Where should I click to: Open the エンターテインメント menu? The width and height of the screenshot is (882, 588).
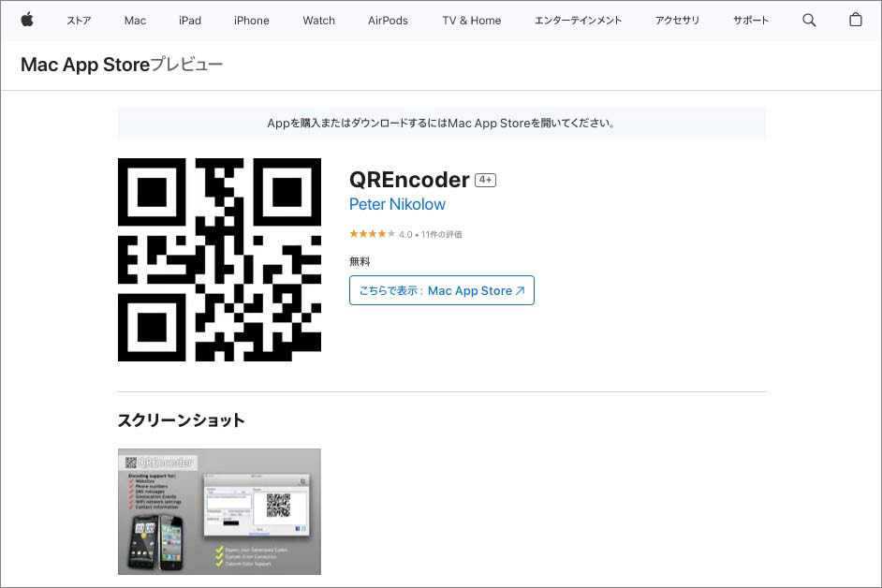(578, 20)
